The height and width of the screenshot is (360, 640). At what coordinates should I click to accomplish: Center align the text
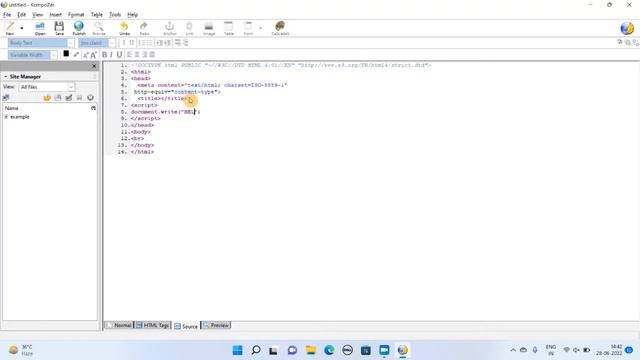(137, 55)
